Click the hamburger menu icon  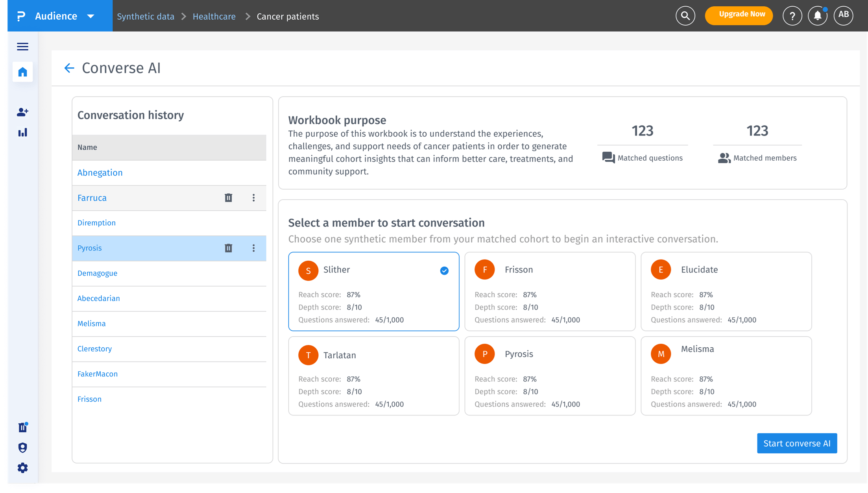[22, 46]
